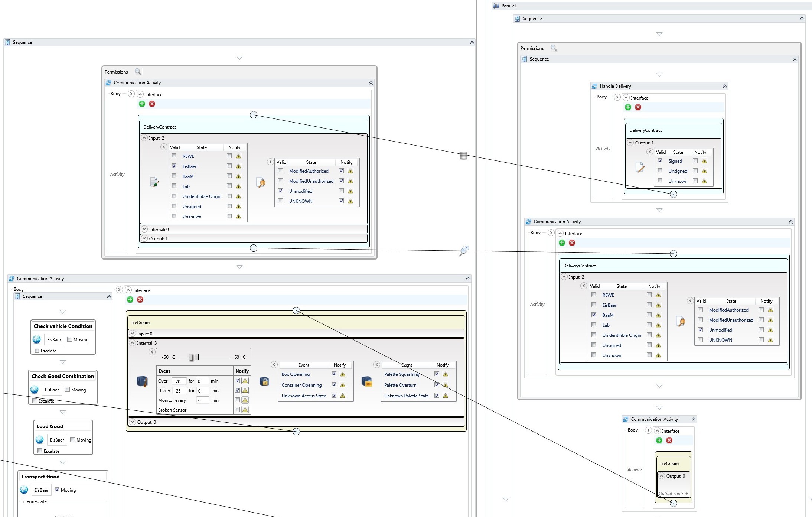The width and height of the screenshot is (812, 517).
Task: Click warning icon next to REWE in left table
Action: [238, 156]
